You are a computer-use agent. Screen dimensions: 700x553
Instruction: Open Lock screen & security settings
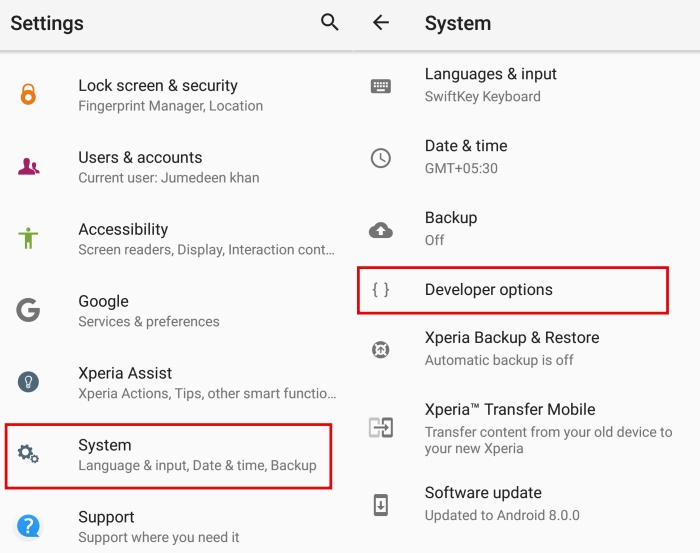[175, 95]
